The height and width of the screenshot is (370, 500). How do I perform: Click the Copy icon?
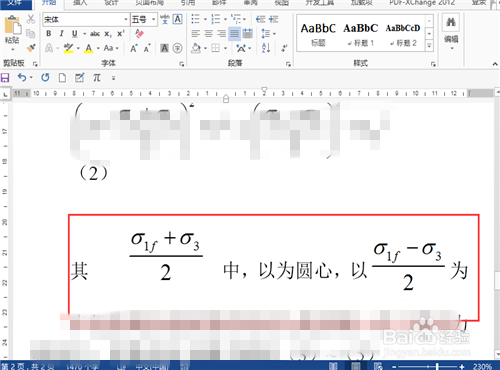[31, 33]
